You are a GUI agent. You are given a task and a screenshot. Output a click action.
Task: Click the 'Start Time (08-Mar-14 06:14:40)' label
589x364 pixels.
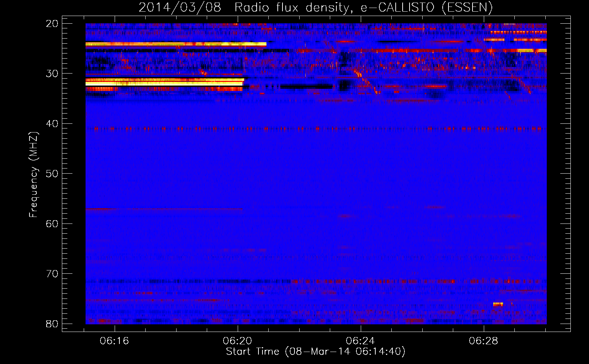316,351
